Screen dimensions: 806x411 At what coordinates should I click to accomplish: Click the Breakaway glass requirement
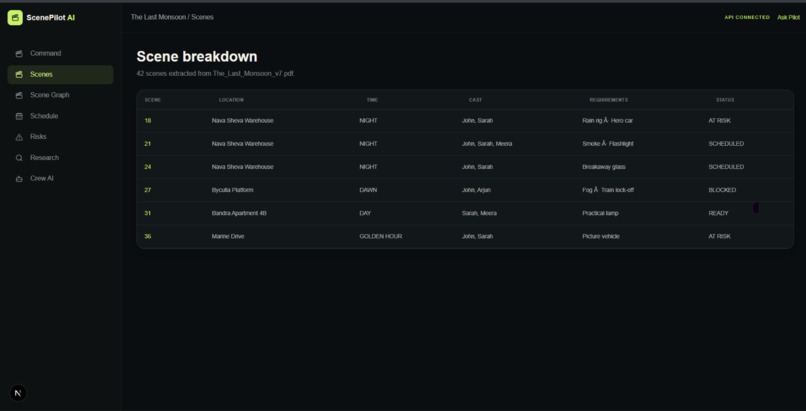[x=603, y=167]
